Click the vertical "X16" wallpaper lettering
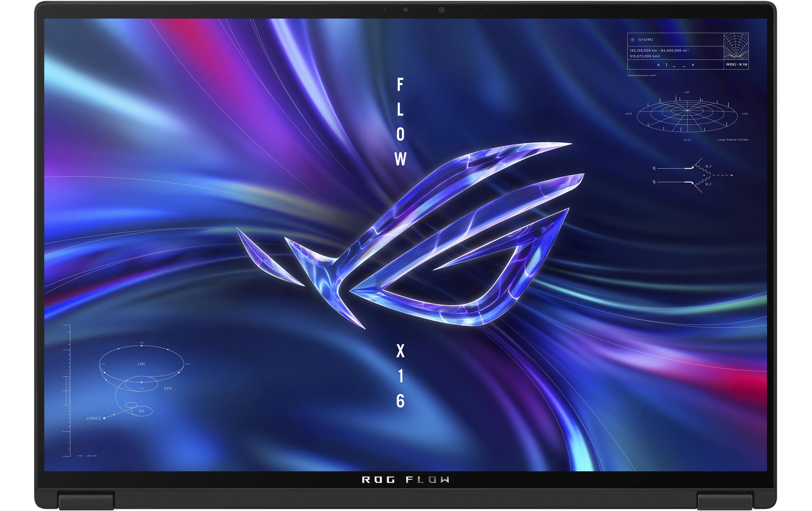Image resolution: width=812 pixels, height=511 pixels. click(400, 376)
